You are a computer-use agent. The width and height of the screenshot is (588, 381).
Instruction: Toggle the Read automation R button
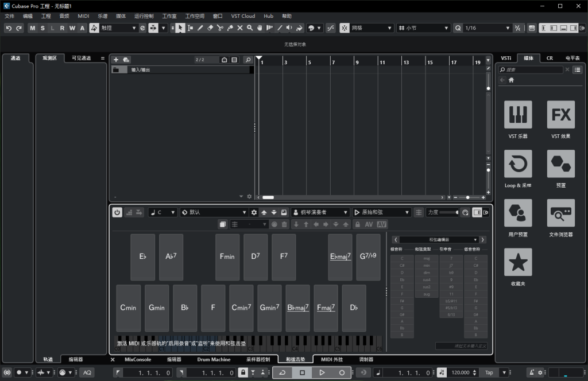(x=62, y=28)
